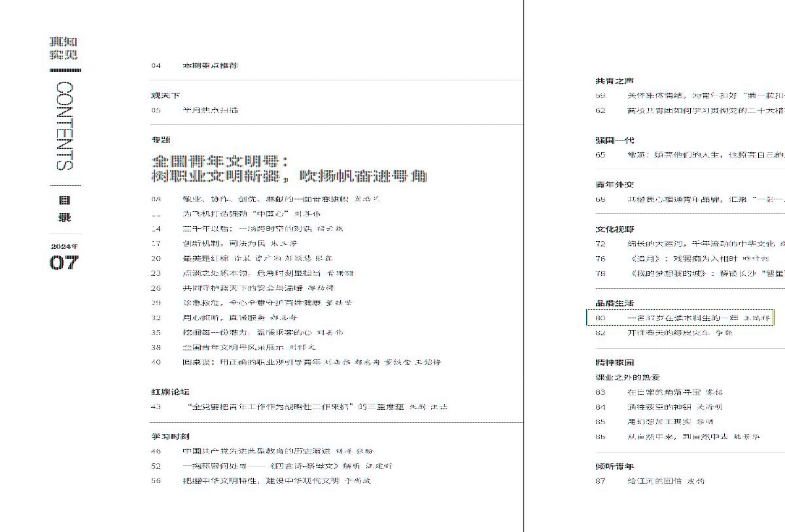Open the page 26 entry '共同守护蓝天下的安全与温暖'
Viewport: 785px width, 532px height.
243,288
